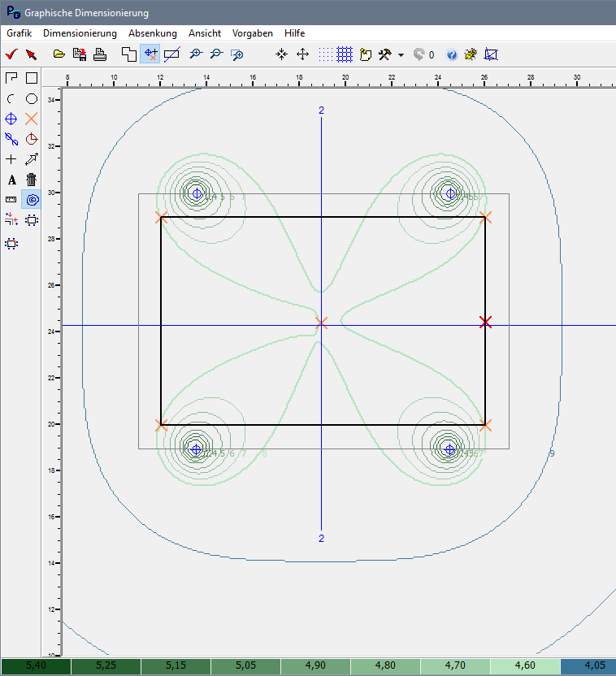This screenshot has height=676, width=616.
Task: Expand the hammer tools dropdown arrow
Action: tap(401, 55)
